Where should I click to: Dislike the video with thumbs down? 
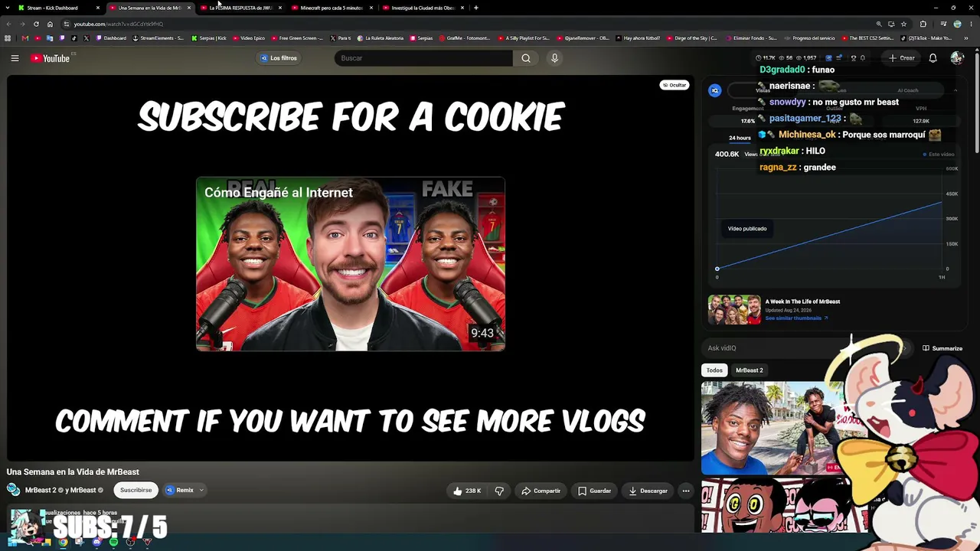(x=499, y=491)
